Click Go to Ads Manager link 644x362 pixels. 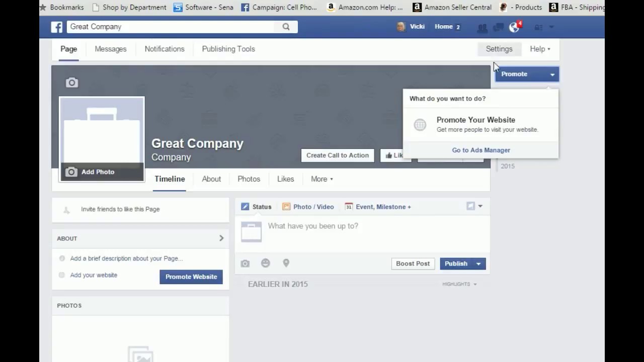coord(481,150)
